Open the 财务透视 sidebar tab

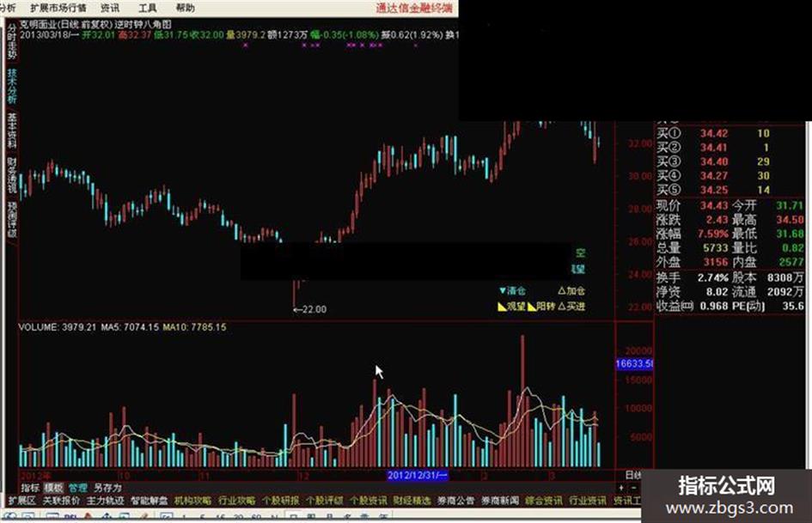(12, 175)
